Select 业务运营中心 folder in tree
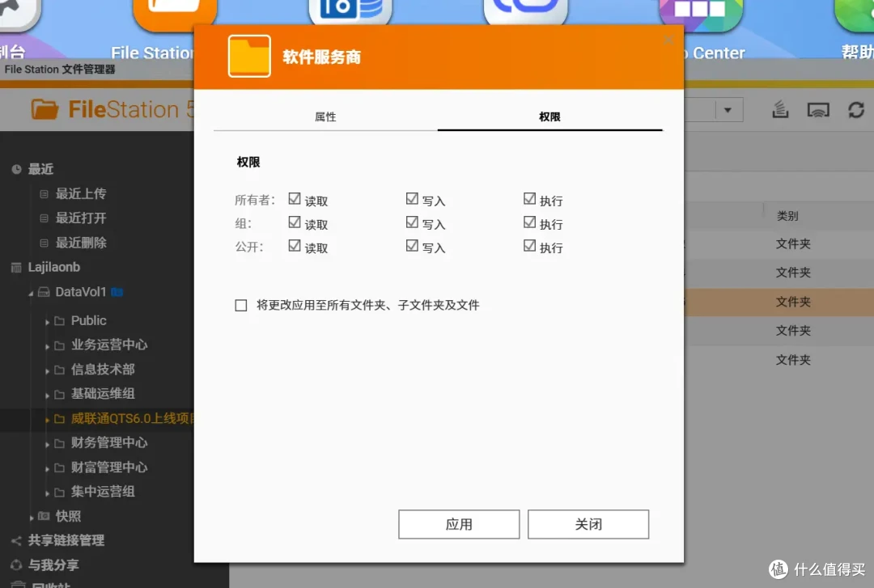Screen dimensions: 874x588 [x=109, y=345]
